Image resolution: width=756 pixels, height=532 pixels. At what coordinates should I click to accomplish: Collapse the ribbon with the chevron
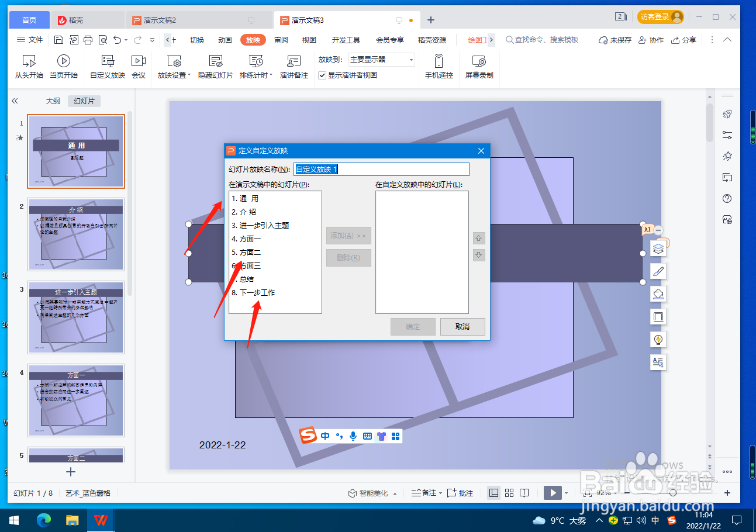click(x=727, y=40)
